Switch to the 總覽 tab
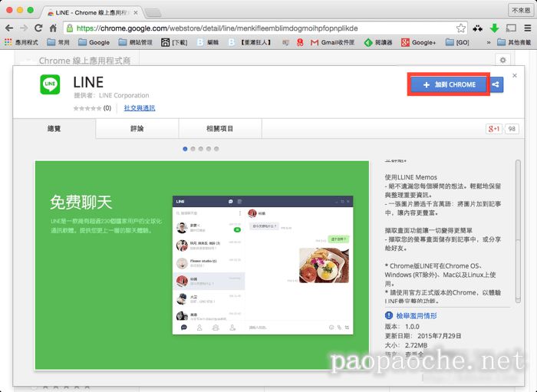537x392 pixels. [x=54, y=129]
